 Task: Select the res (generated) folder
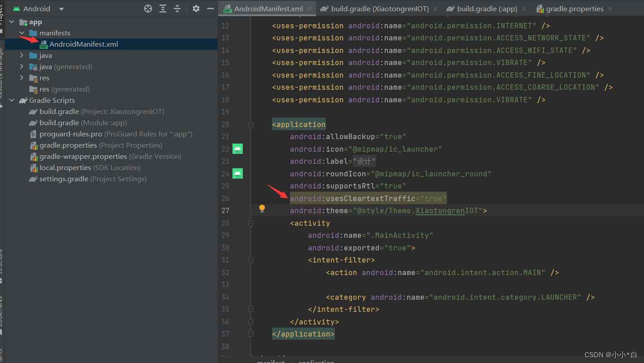(65, 89)
